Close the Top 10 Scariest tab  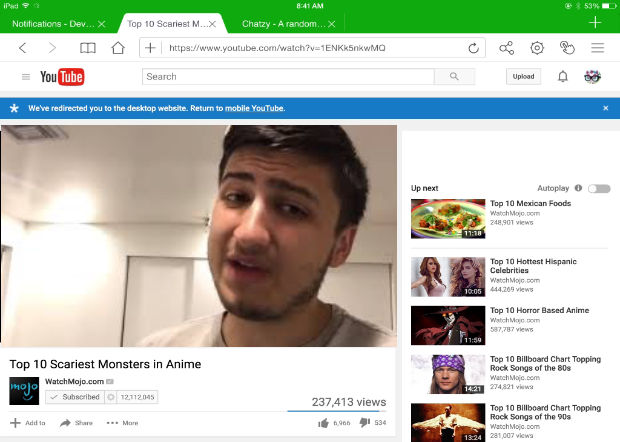pos(212,24)
